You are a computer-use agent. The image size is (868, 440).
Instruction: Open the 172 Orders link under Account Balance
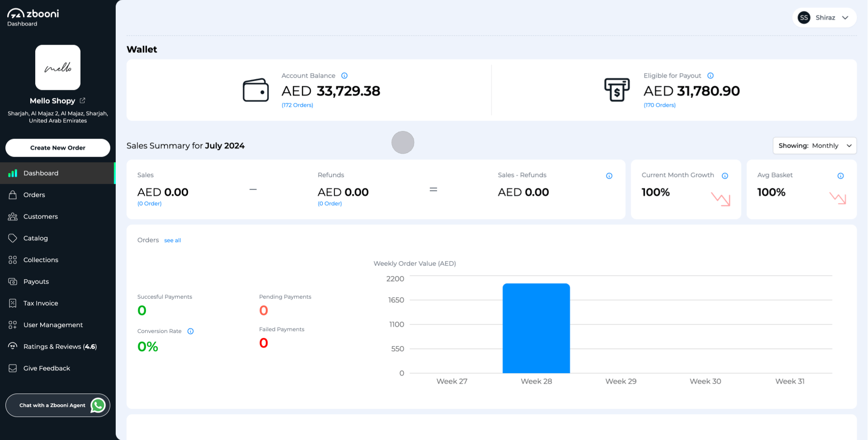[297, 105]
